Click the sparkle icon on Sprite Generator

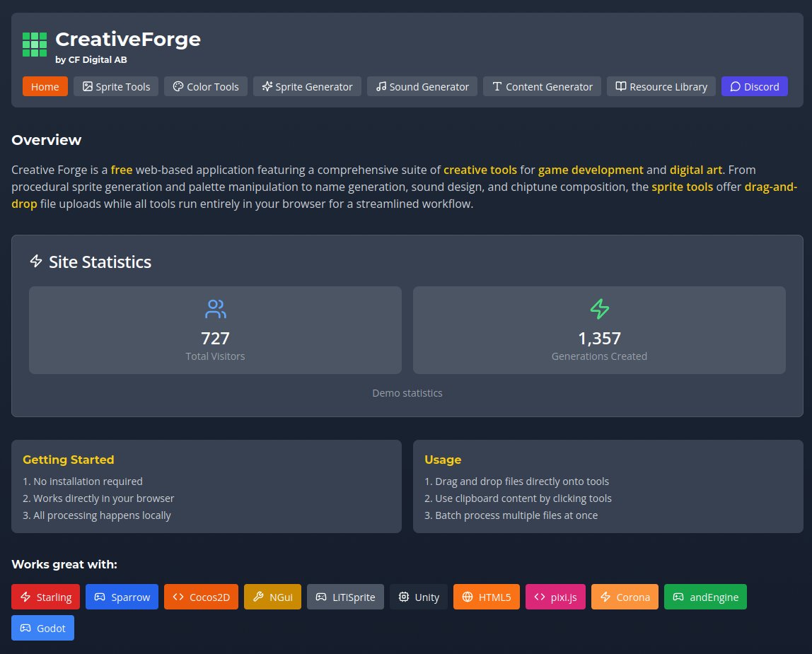click(x=267, y=86)
